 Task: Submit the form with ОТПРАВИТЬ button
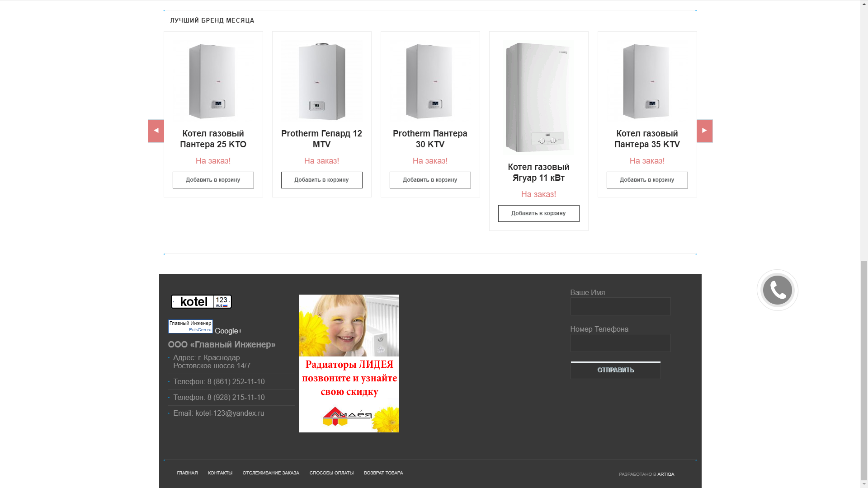tap(615, 370)
